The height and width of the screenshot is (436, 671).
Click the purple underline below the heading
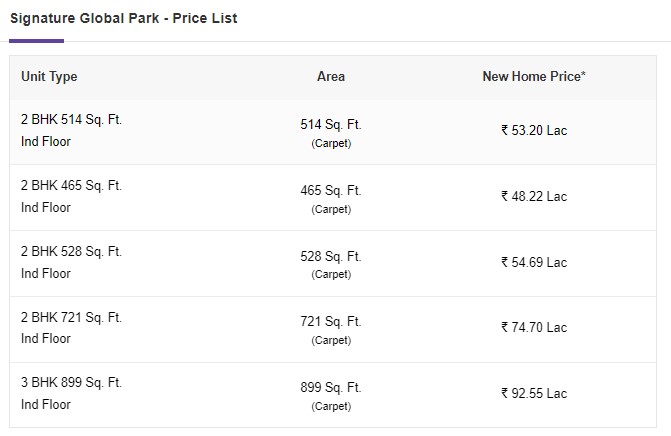(x=36, y=41)
